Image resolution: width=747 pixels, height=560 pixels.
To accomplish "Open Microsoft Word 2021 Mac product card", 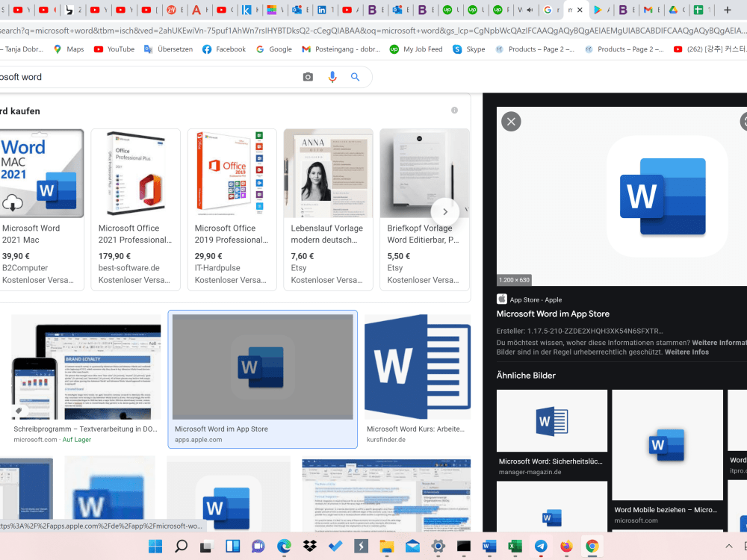I will coord(42,210).
